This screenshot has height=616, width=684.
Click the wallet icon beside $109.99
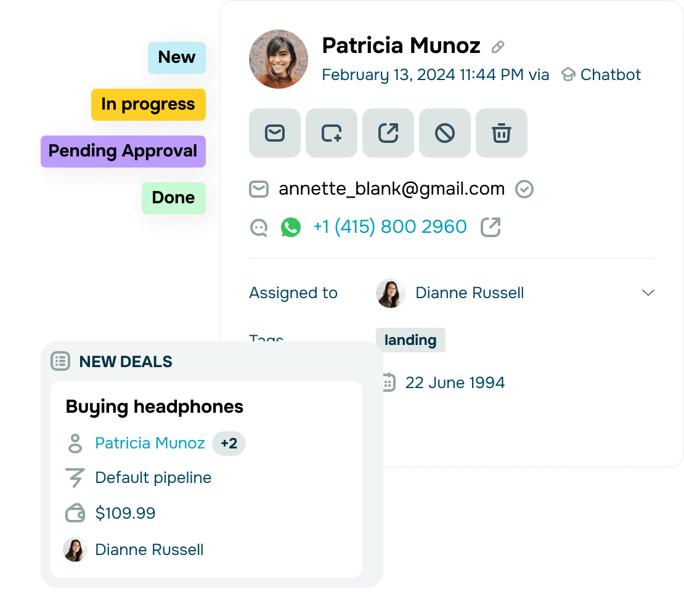click(x=75, y=513)
